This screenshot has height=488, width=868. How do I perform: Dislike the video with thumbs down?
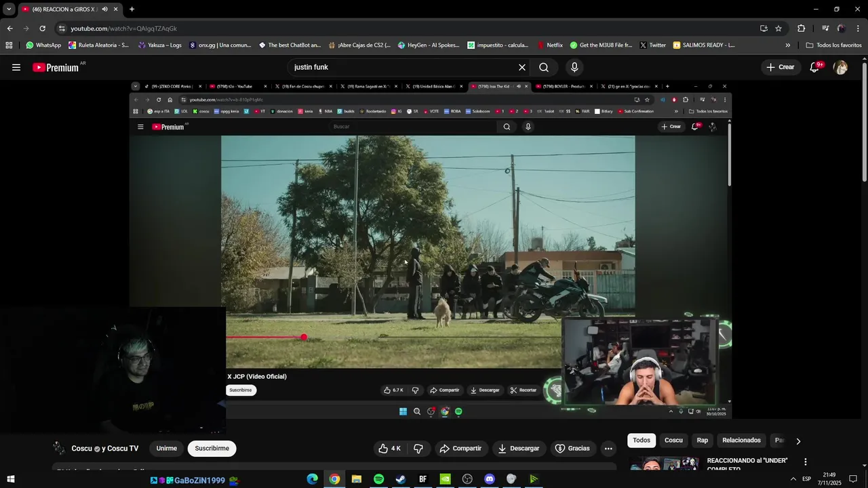(418, 448)
